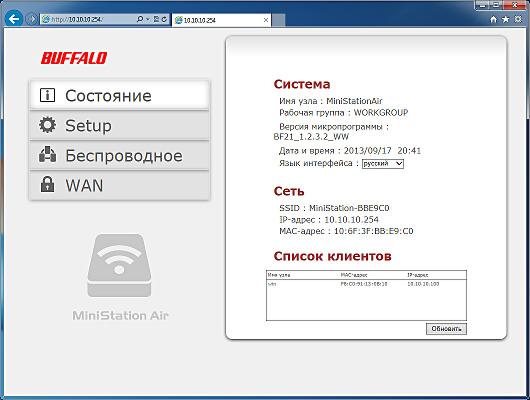The width and height of the screenshot is (530, 400).
Task: Click the host name MiniStationAir
Action: [354, 101]
